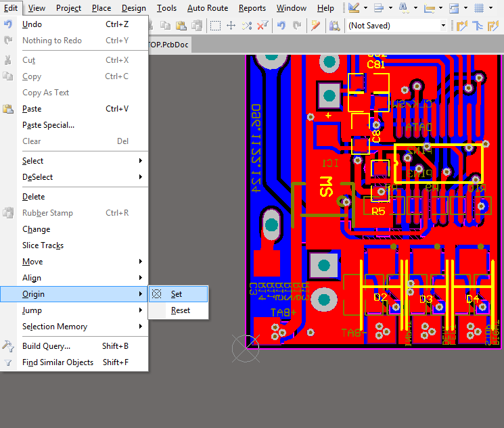Choose Delete from the Edit menu
The image size is (504, 428).
coord(74,197)
